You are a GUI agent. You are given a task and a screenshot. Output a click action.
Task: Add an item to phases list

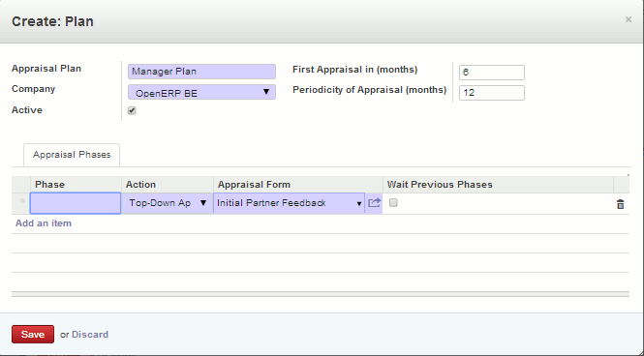click(x=44, y=223)
